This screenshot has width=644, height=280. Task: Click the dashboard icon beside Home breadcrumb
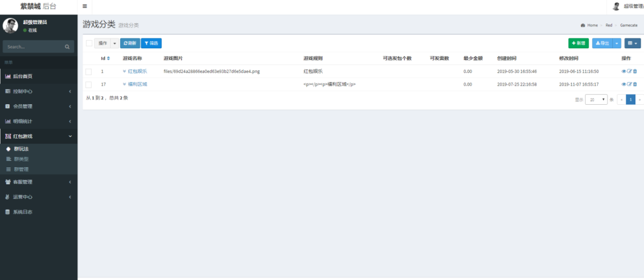[x=583, y=25]
